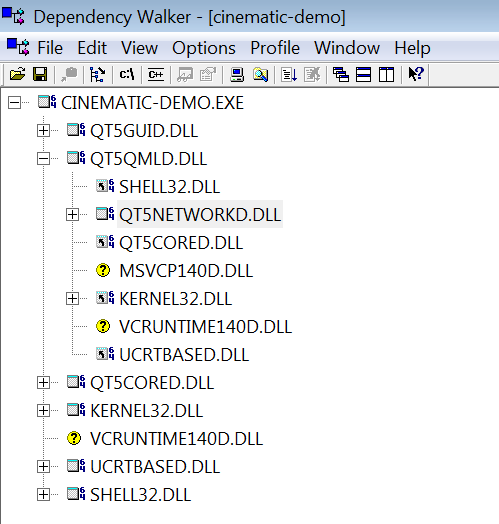Image resolution: width=499 pixels, height=524 pixels.
Task: Collapse the QT5QMLD.DLL node
Action: click(x=43, y=158)
